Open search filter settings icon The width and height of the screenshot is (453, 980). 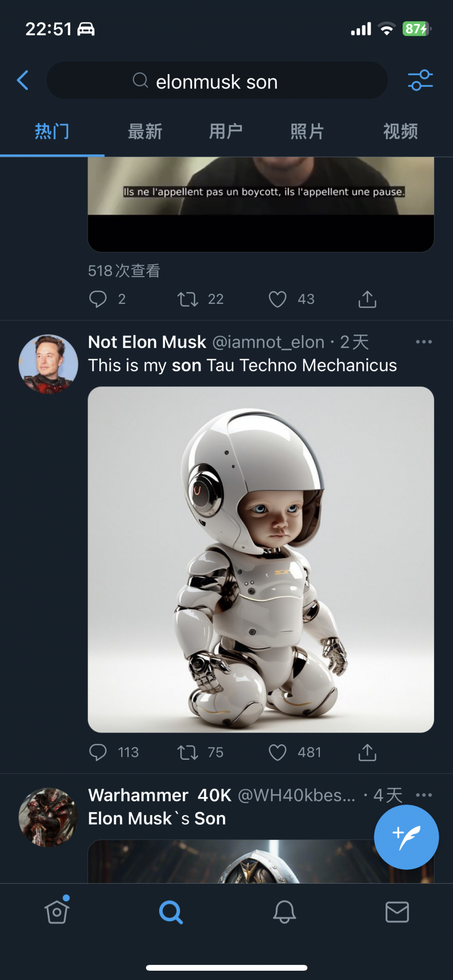(420, 80)
